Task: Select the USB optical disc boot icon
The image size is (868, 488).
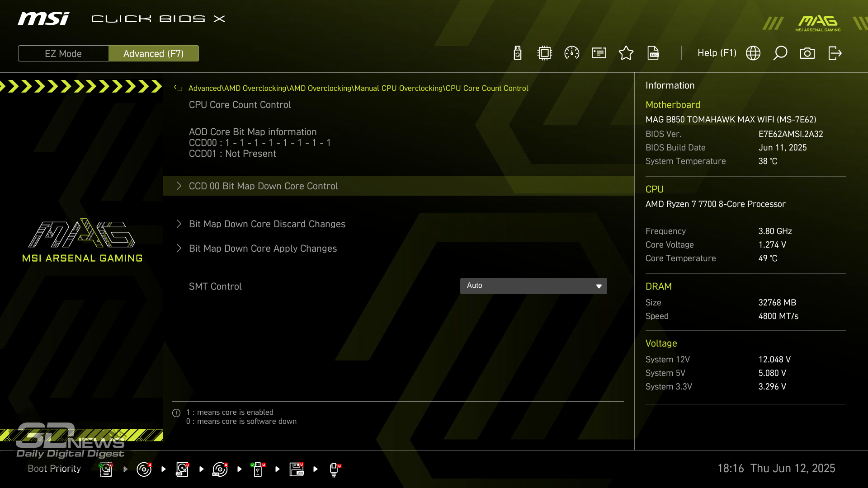Action: point(220,469)
